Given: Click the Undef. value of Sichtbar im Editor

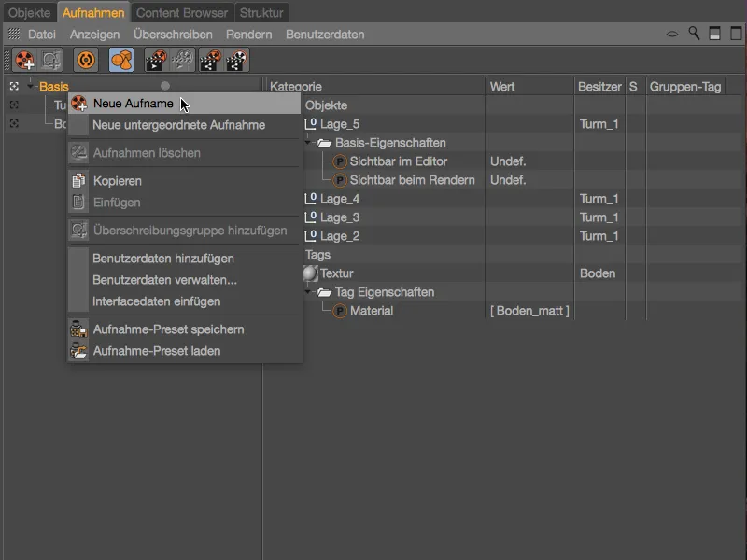Looking at the screenshot, I should tap(508, 161).
